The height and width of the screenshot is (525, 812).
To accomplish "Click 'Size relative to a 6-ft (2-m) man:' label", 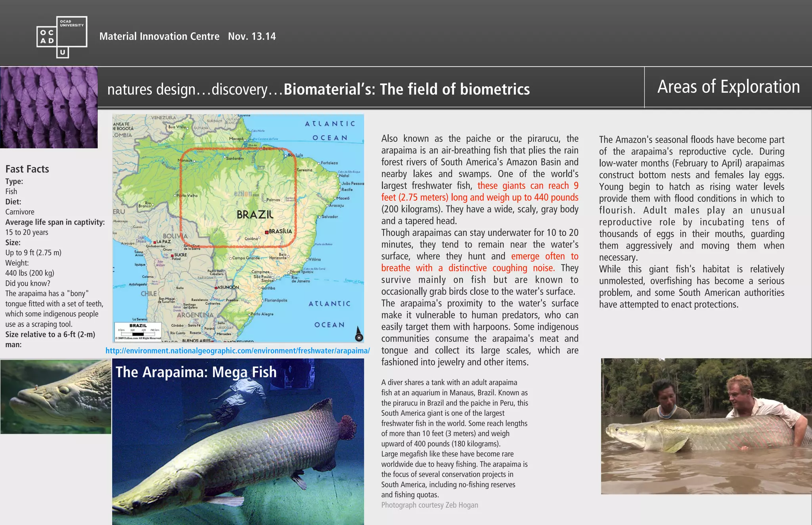I will tap(50, 340).
